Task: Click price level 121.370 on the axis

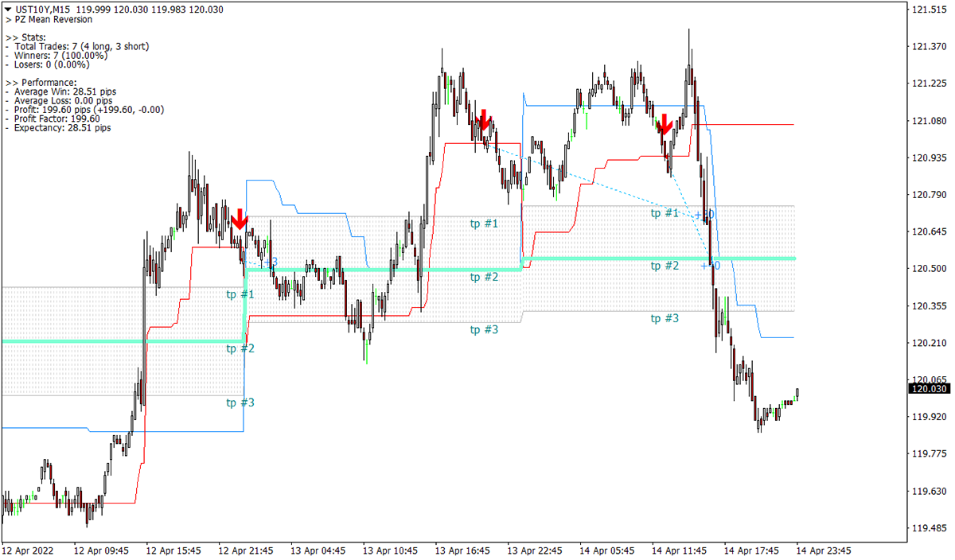Action: (928, 47)
